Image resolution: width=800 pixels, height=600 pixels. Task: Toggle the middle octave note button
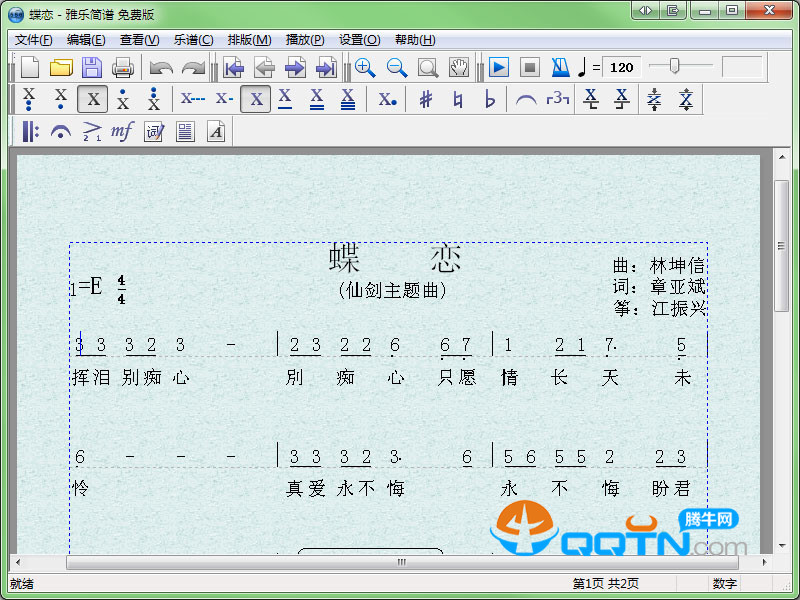pos(93,99)
